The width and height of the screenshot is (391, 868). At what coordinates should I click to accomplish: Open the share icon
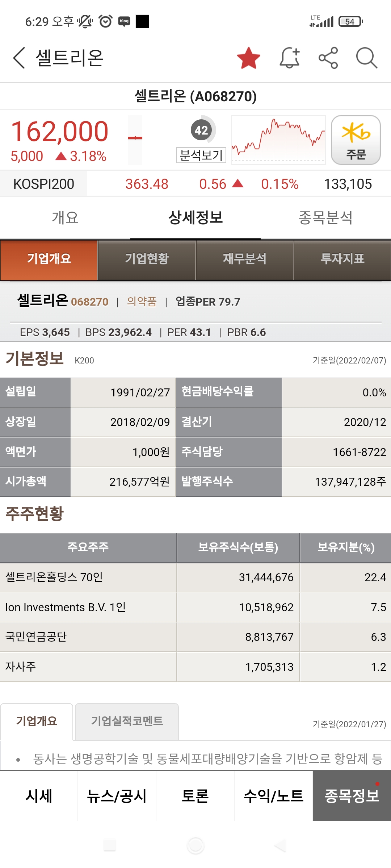(x=328, y=58)
